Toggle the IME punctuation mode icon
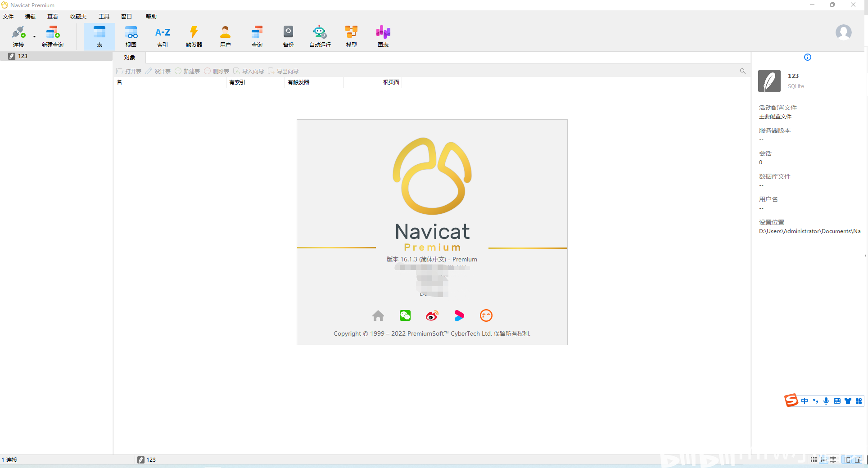The height and width of the screenshot is (468, 868). click(x=815, y=401)
